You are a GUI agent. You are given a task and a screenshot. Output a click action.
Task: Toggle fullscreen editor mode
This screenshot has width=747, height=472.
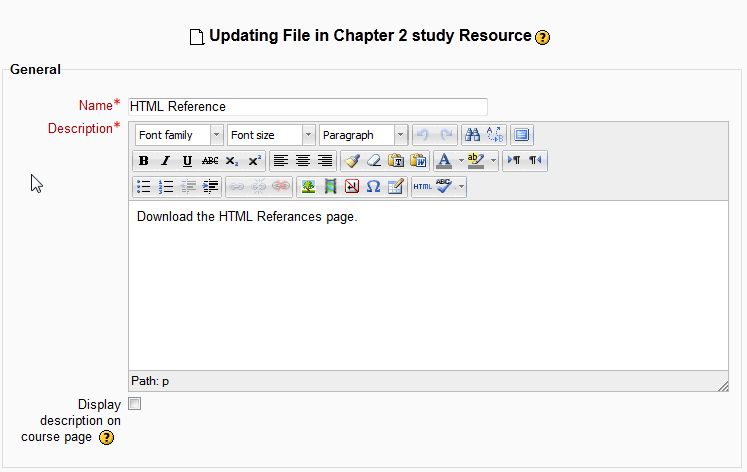(x=522, y=135)
